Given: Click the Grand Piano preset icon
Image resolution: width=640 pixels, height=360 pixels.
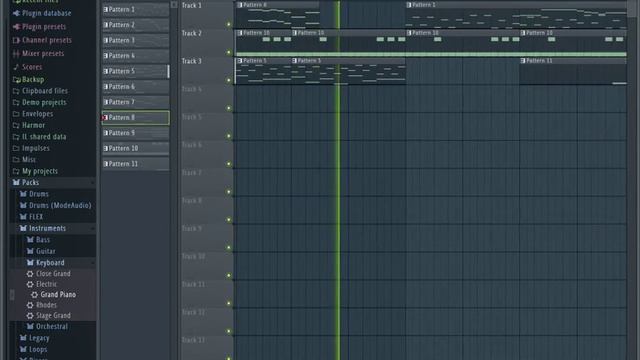Looking at the screenshot, I should pos(34,295).
